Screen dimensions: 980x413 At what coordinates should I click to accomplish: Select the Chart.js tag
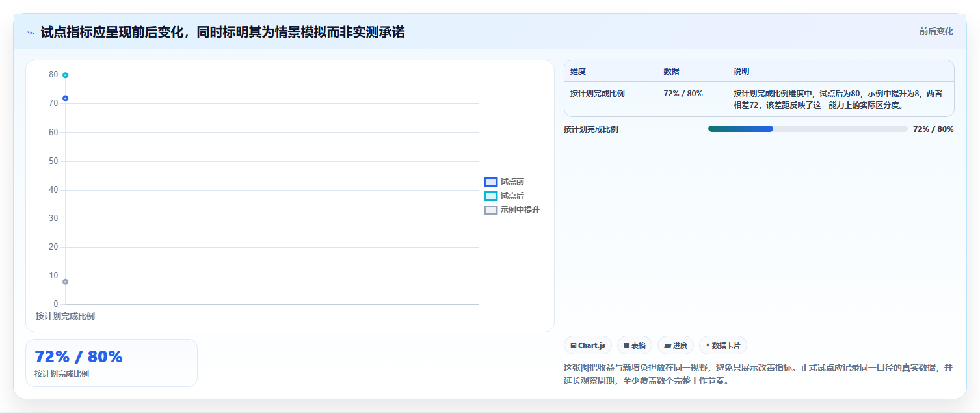tap(588, 345)
